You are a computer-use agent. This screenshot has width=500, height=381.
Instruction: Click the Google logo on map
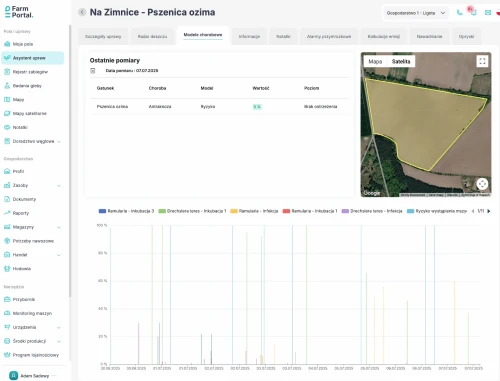click(372, 193)
